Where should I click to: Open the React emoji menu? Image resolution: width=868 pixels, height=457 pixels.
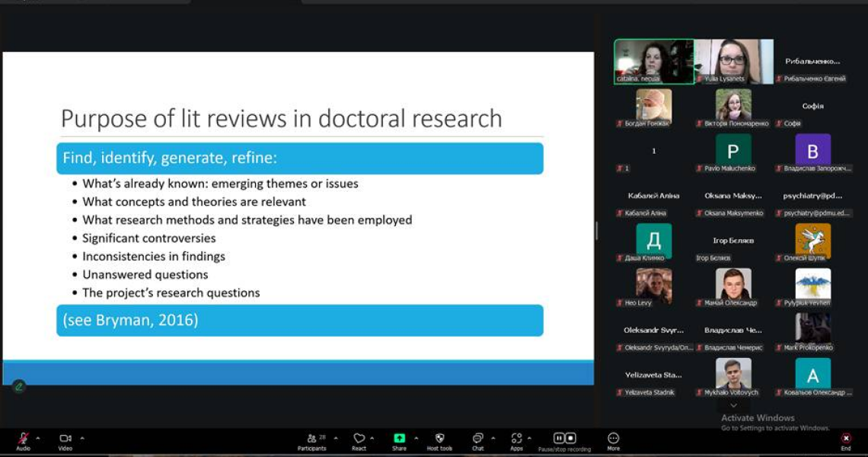pos(359,439)
